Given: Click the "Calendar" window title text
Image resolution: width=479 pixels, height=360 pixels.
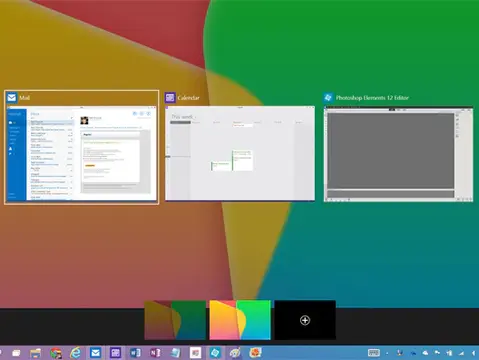Looking at the screenshot, I should tap(188, 98).
